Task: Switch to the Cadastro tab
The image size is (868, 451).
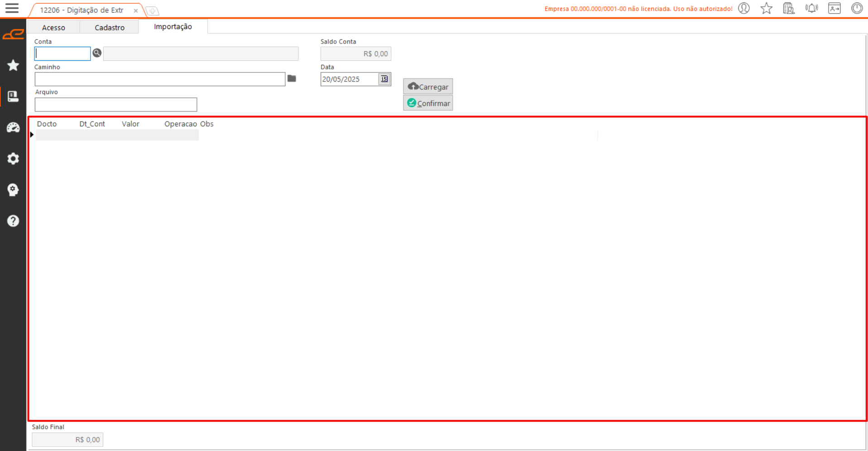Action: pos(110,28)
